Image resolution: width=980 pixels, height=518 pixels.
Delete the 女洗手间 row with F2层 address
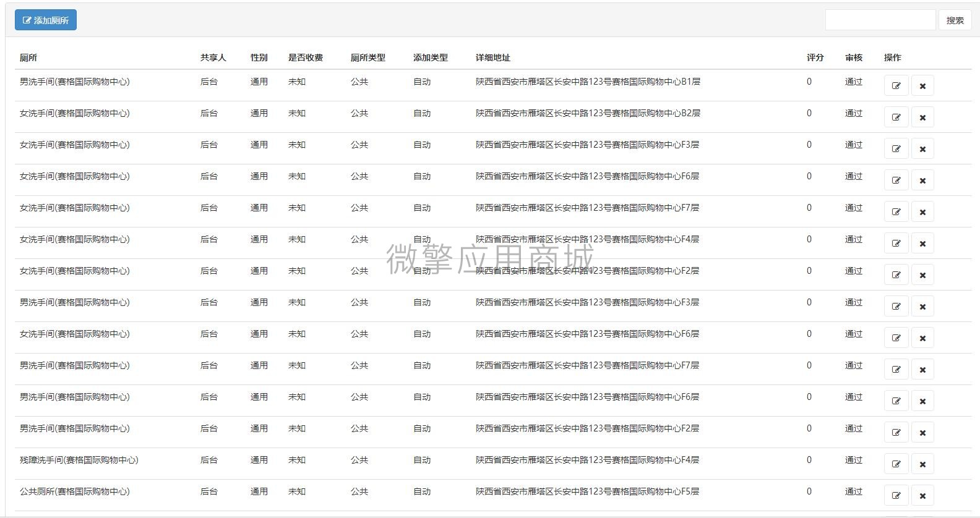pos(922,275)
